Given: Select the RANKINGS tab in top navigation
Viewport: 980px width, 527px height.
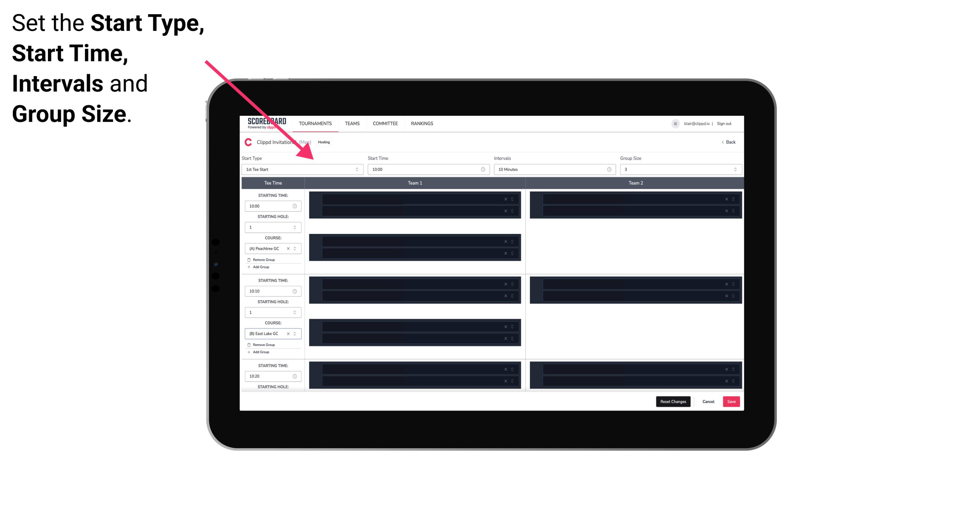Looking at the screenshot, I should coord(423,123).
